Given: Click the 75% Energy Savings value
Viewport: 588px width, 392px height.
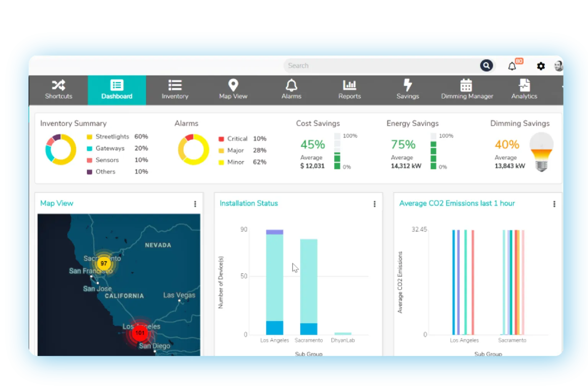Looking at the screenshot, I should pos(403,145).
